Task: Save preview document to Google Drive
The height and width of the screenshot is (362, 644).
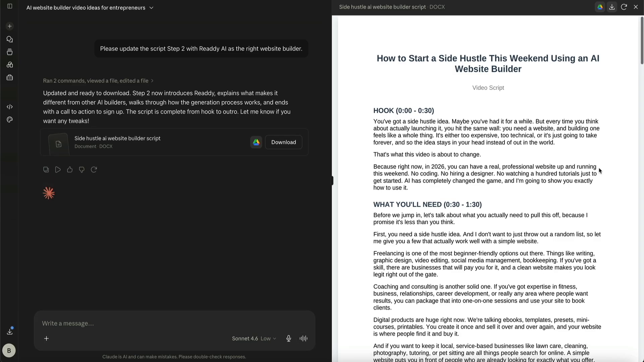Action: (600, 7)
